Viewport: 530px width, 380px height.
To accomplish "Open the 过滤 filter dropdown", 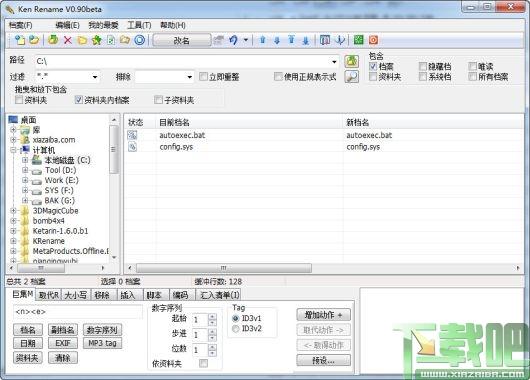I will (95, 77).
